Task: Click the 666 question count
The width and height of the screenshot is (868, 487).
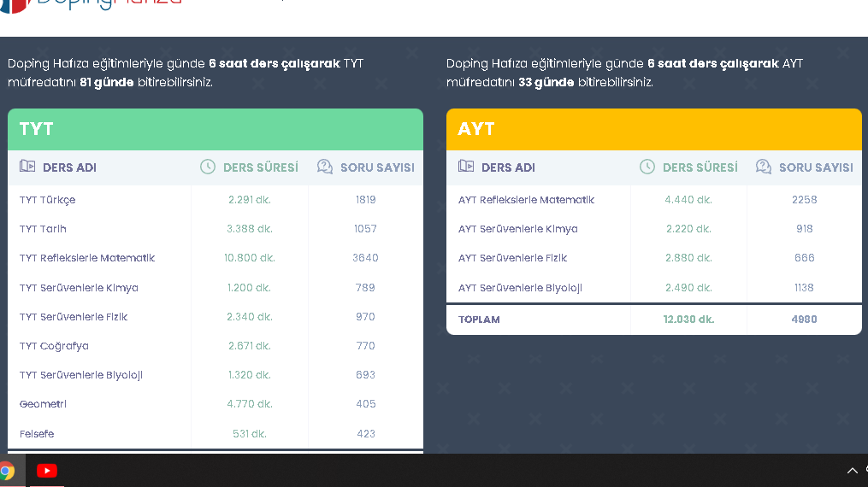Action: click(805, 258)
